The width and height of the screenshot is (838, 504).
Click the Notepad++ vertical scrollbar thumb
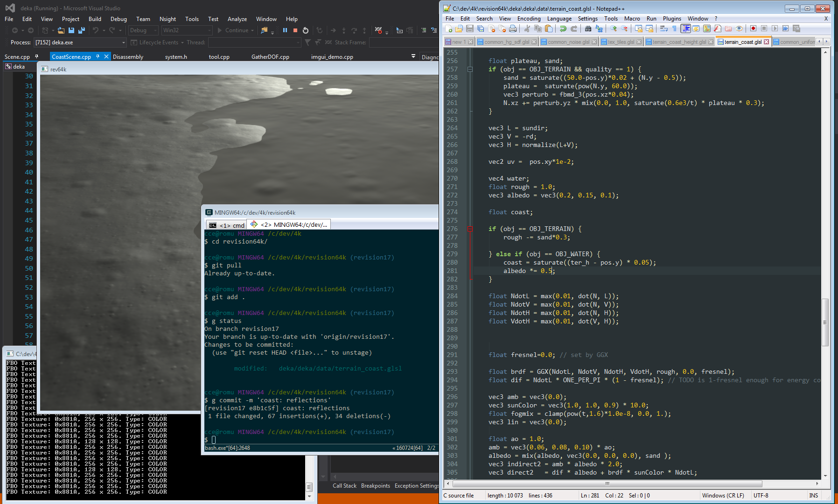tap(825, 322)
